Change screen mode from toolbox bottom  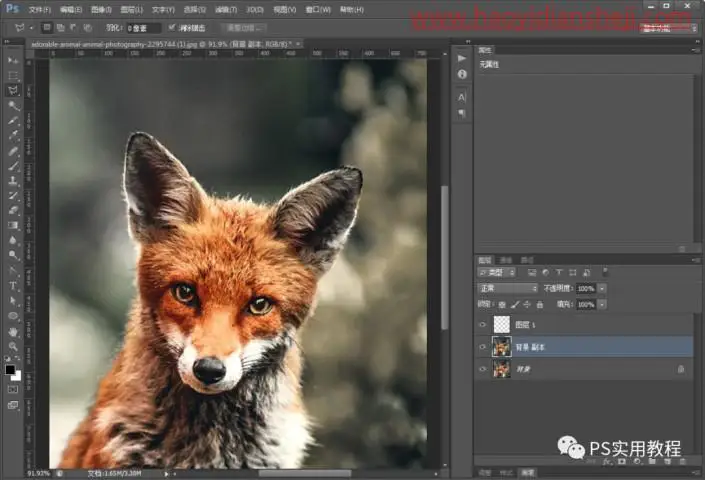pyautogui.click(x=13, y=405)
